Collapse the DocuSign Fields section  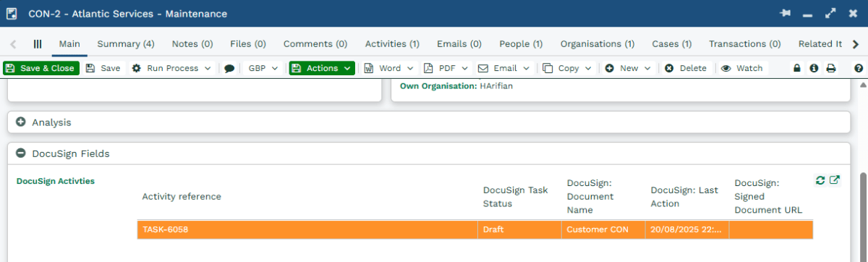[21, 153]
